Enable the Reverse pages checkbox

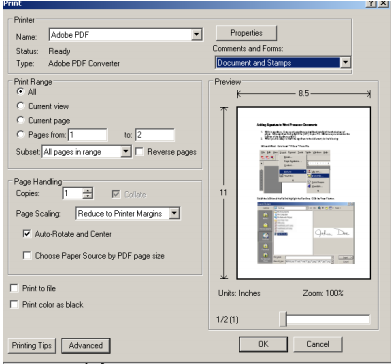point(140,152)
